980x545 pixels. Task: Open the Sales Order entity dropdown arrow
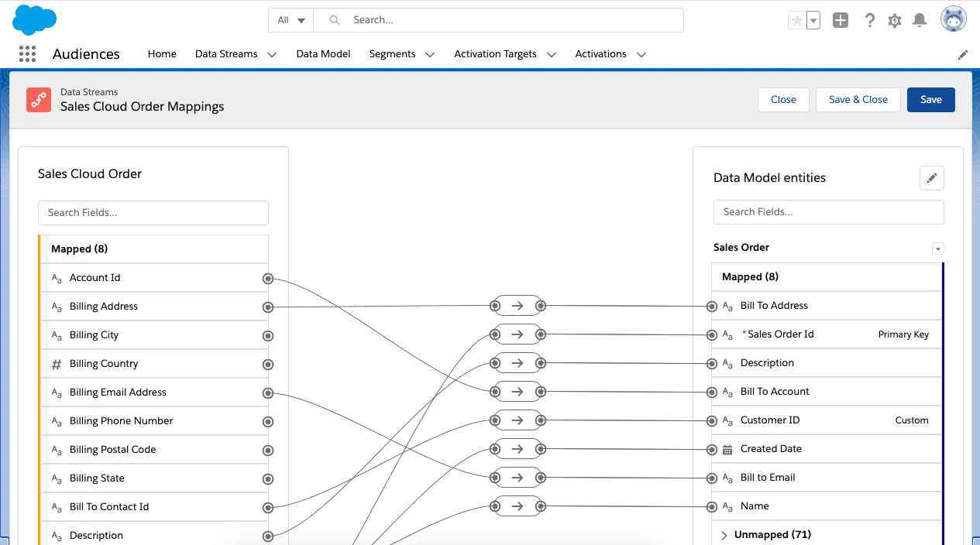point(938,249)
